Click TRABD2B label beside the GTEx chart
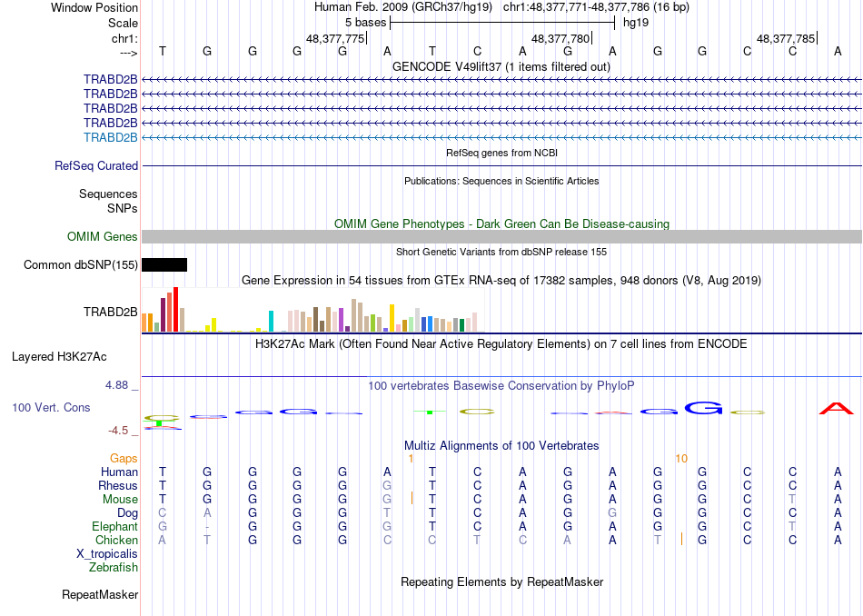The height and width of the screenshot is (616, 863). coord(110,313)
